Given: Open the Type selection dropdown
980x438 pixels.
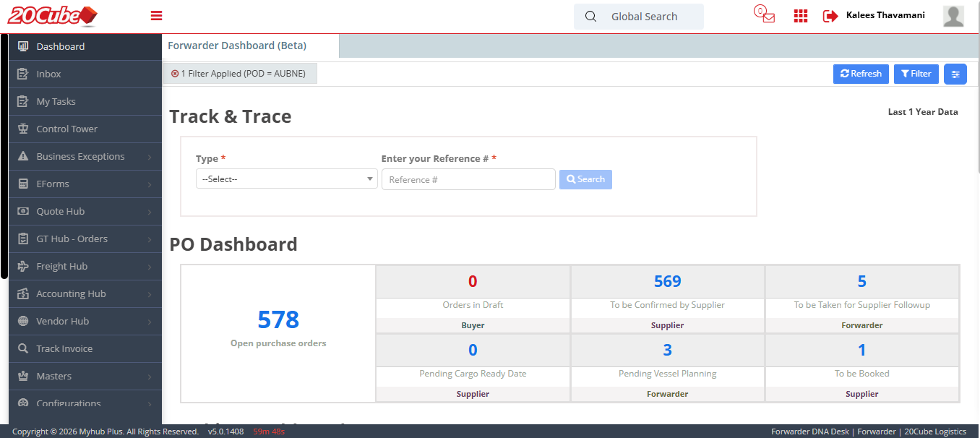Looking at the screenshot, I should point(286,179).
